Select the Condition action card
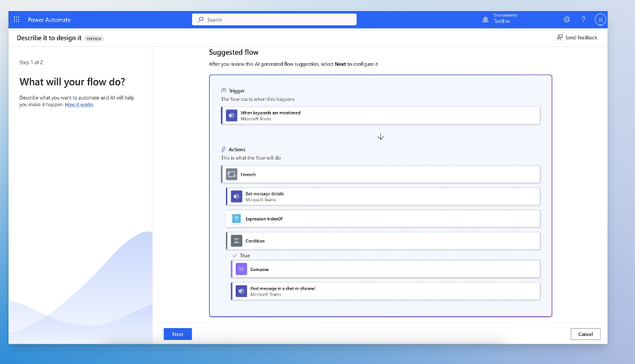Viewport: 635px width, 364px height. 383,241
